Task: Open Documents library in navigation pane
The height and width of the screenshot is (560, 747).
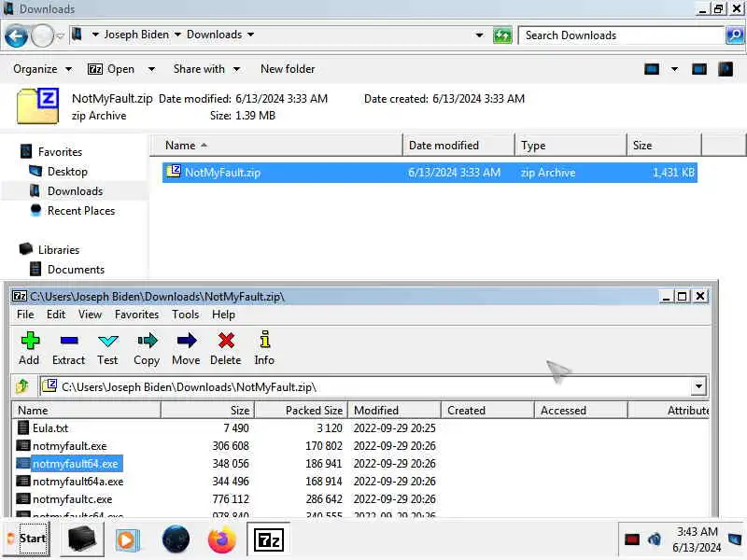Action: coord(76,270)
